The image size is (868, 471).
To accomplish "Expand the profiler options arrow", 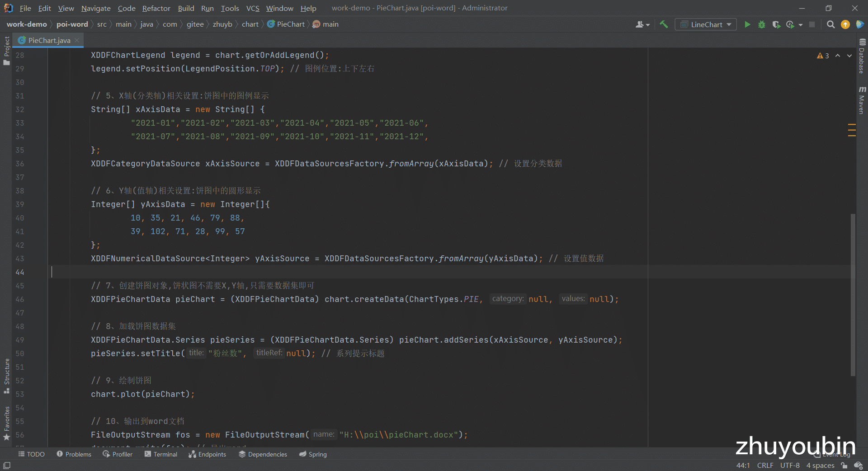I will (x=801, y=25).
